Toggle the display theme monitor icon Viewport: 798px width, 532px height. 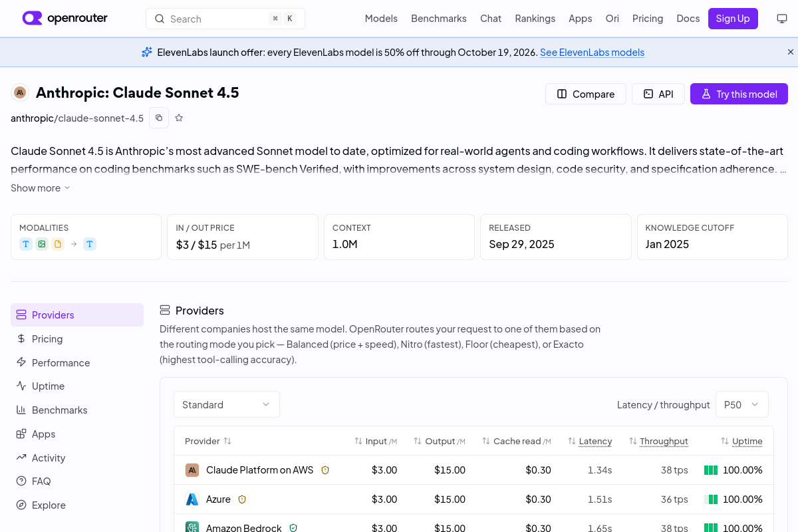coord(782,19)
